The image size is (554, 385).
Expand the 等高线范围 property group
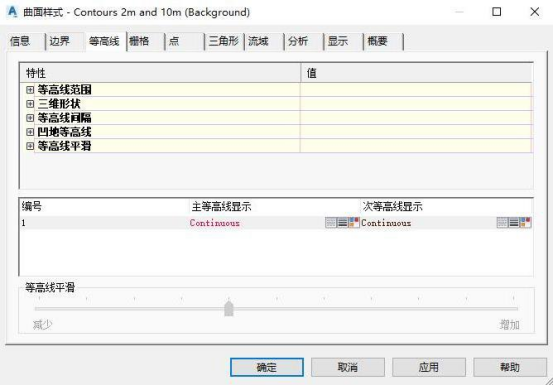pos(30,90)
